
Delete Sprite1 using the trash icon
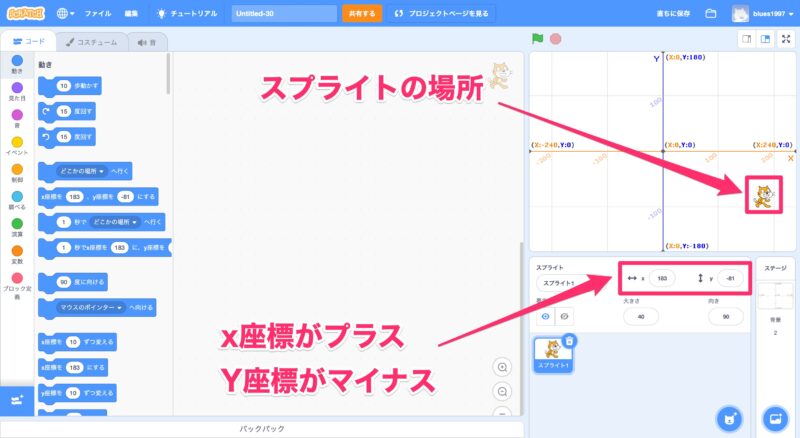tap(568, 341)
